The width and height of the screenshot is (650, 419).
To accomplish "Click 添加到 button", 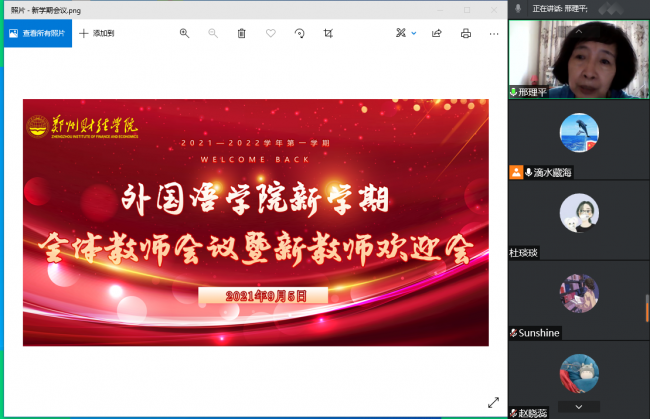I will (x=97, y=33).
